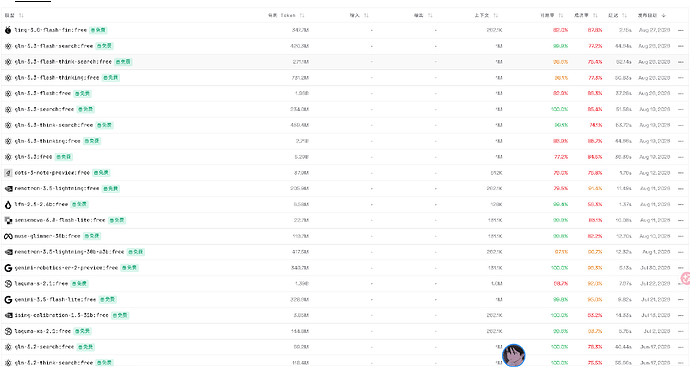This screenshot has height=367, width=690.
Task: Open the more menu for laguna-xs-2.1:free row
Action: 681,331
